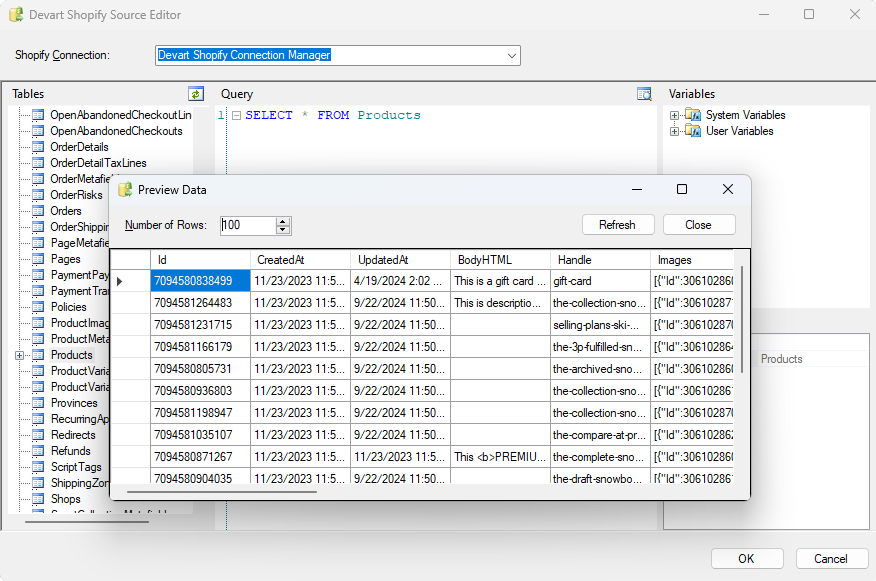Collapse the SELECT query fold marker
The width and height of the screenshot is (876, 581).
(236, 116)
